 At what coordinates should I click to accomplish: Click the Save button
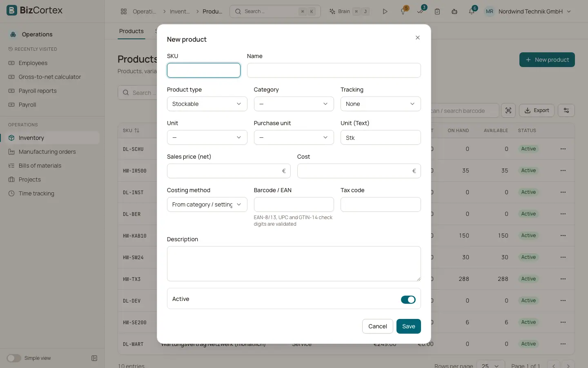(x=408, y=326)
